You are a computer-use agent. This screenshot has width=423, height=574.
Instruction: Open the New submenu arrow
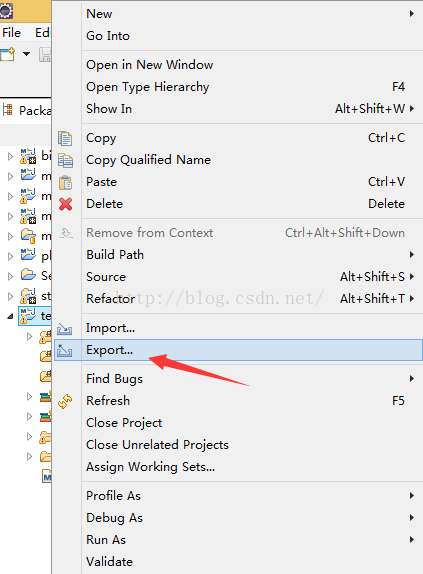point(412,14)
